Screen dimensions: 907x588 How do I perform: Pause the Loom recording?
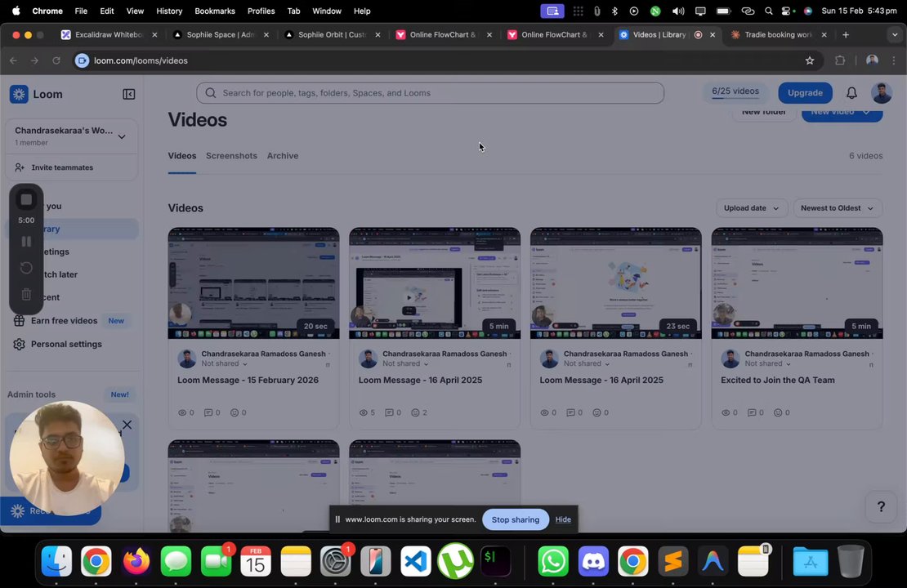pos(26,241)
